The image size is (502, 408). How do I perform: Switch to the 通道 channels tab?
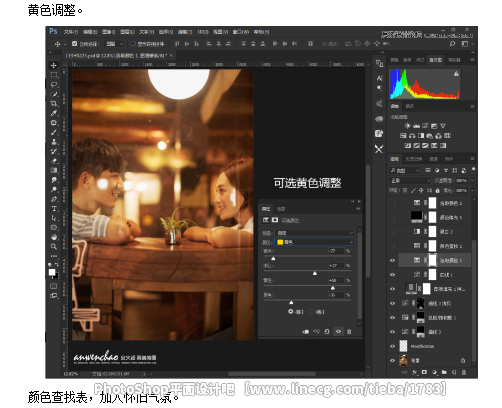pyautogui.click(x=433, y=159)
